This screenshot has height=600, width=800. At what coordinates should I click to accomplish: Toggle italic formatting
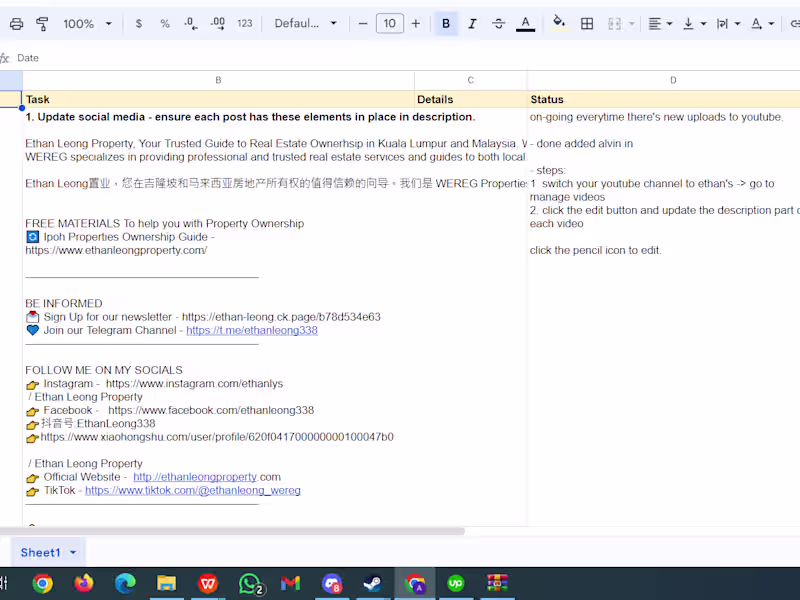click(x=472, y=23)
